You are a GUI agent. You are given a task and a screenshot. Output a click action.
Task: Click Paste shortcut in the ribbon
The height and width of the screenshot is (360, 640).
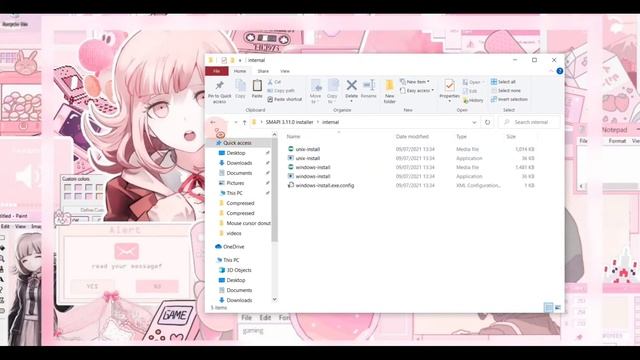tap(284, 99)
